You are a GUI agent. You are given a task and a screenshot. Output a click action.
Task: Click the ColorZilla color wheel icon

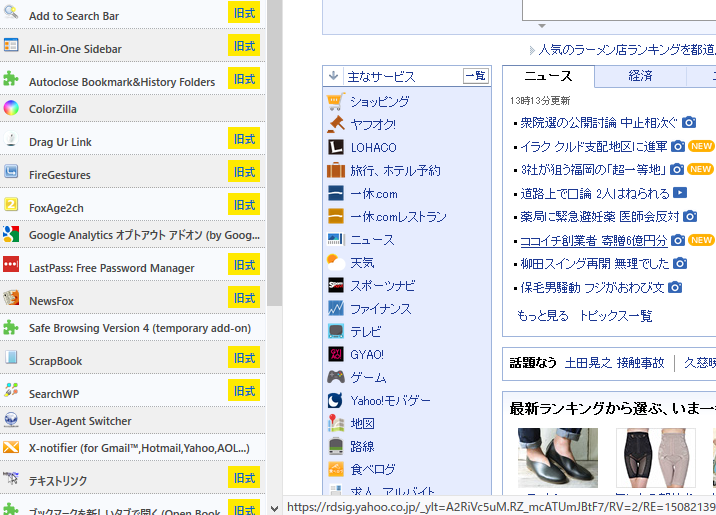pos(11,108)
